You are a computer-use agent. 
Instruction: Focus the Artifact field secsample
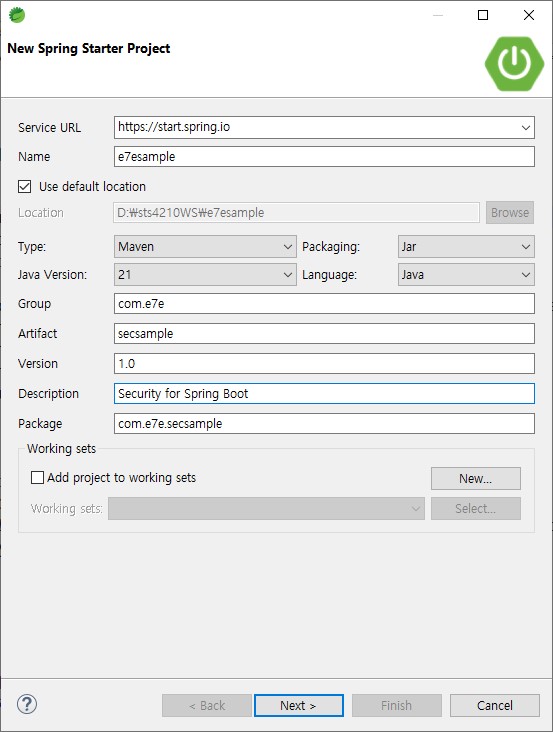(x=324, y=334)
